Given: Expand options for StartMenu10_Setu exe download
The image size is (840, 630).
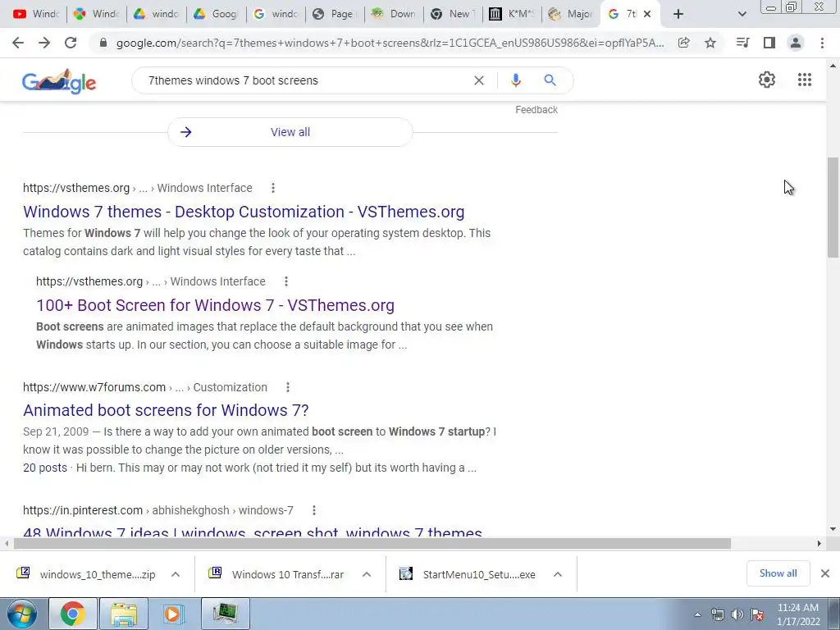Looking at the screenshot, I should tap(558, 574).
